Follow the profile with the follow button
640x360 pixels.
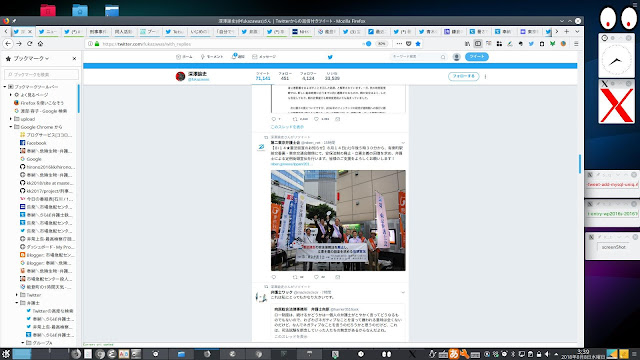point(464,76)
